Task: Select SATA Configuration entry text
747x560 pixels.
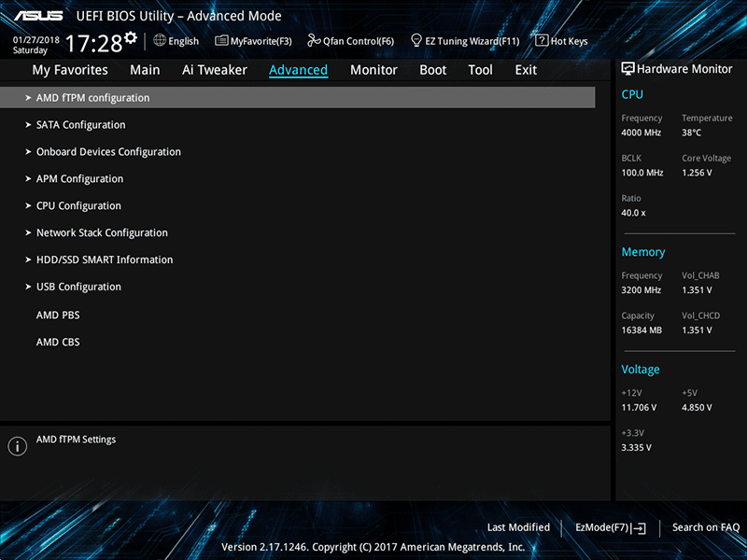Action: click(81, 125)
